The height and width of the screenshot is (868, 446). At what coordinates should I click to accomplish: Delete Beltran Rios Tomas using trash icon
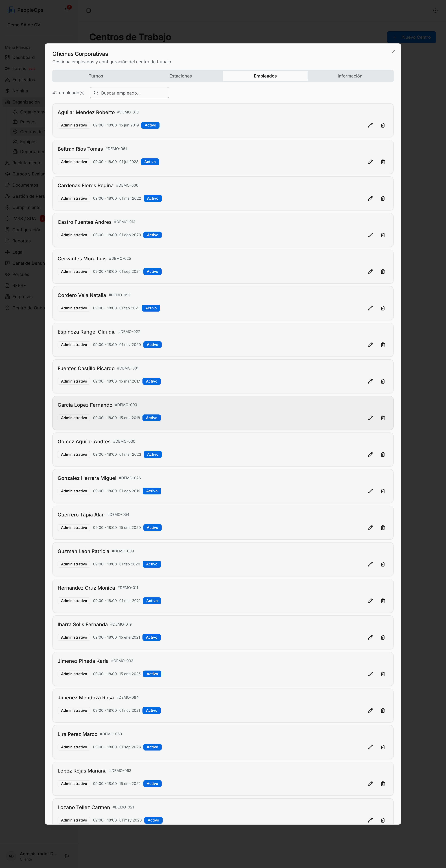[x=383, y=162]
